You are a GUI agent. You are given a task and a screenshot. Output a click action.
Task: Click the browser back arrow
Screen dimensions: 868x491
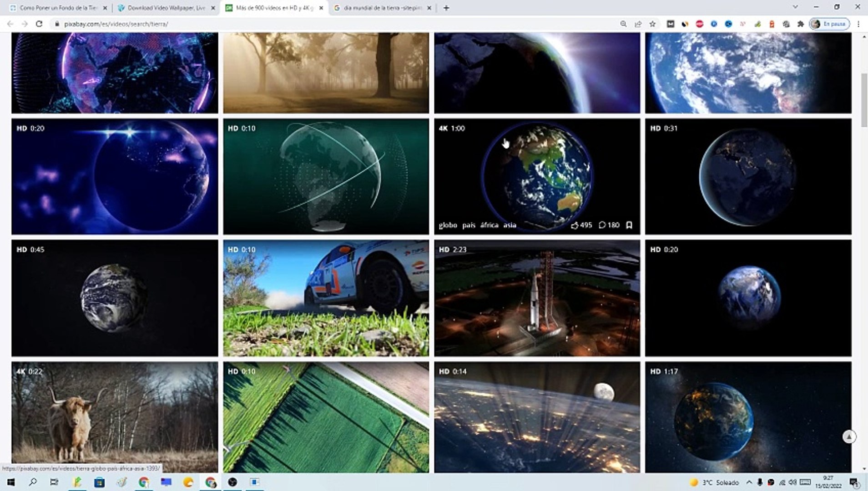(x=10, y=24)
